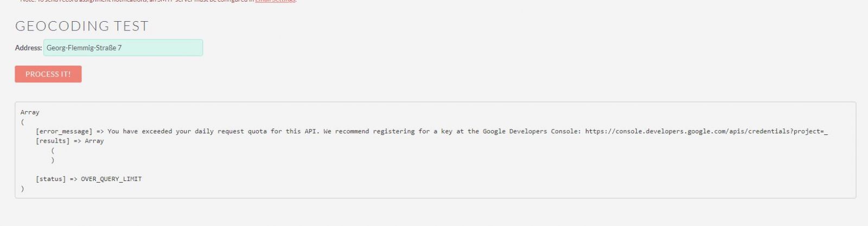Image resolution: width=868 pixels, height=226 pixels.
Task: Click the 'Array' value after [results]
Action: click(94, 141)
